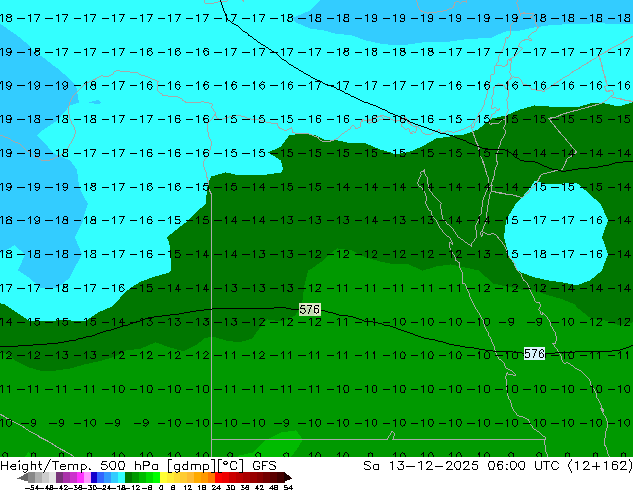
Task: Pick the bright red legend swatch above 24
Action: pyautogui.click(x=218, y=477)
